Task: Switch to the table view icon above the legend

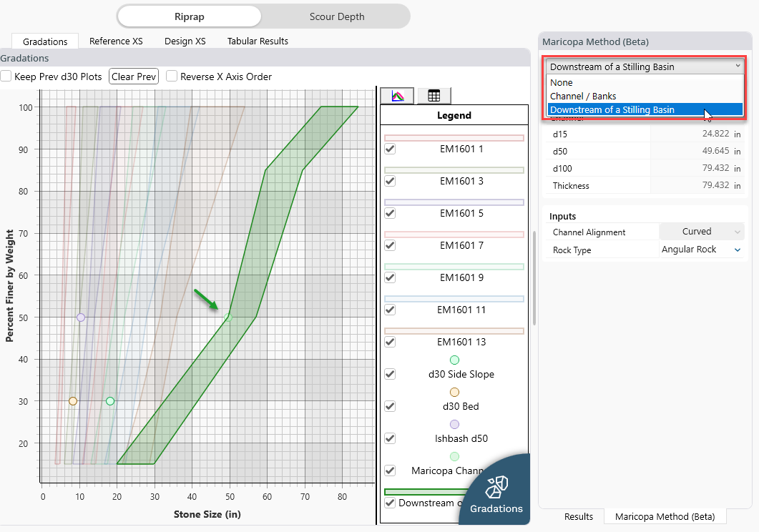Action: [434, 96]
